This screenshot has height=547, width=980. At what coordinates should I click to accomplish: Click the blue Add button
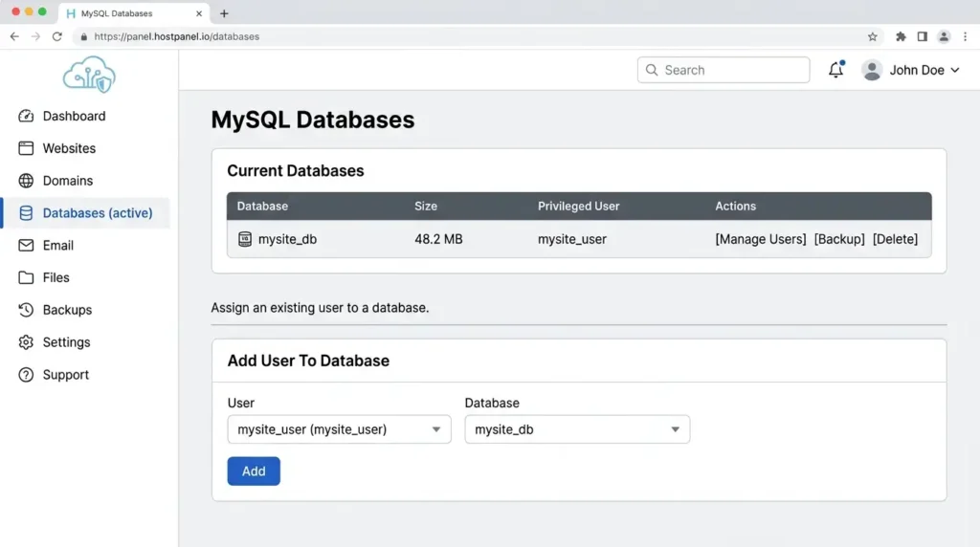254,471
